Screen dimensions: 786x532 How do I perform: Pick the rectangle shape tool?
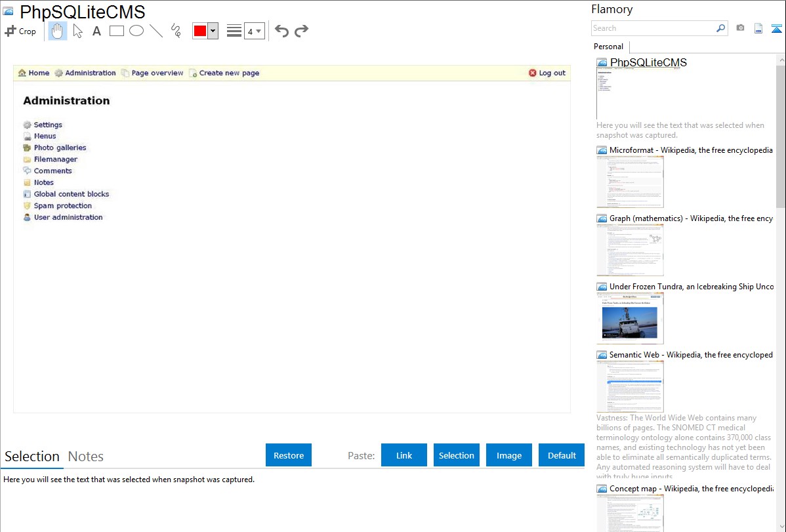[x=116, y=31]
